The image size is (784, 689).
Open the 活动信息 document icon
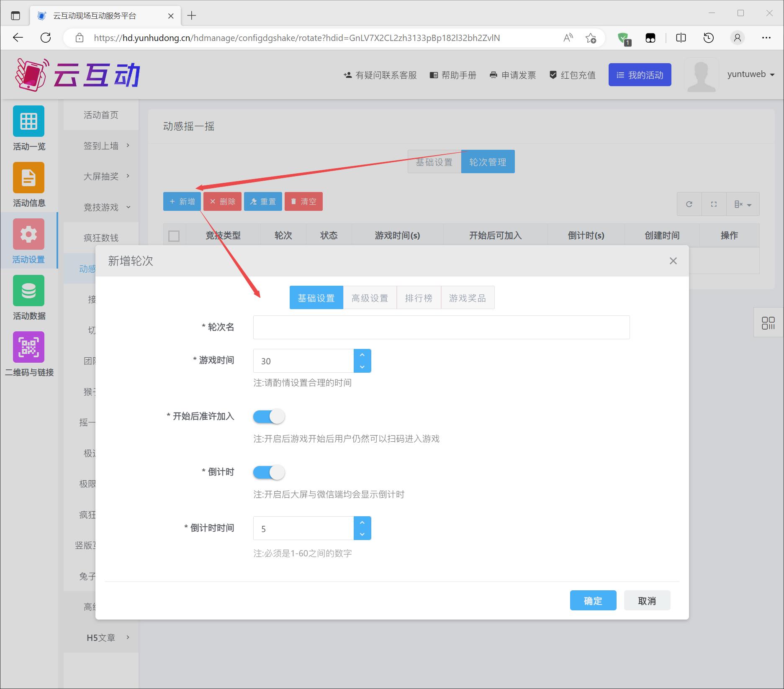click(x=28, y=178)
